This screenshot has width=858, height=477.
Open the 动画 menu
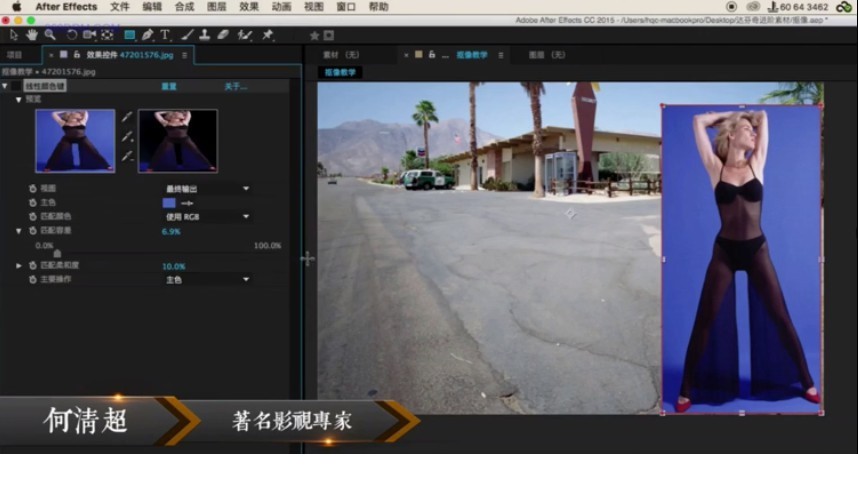click(x=281, y=7)
